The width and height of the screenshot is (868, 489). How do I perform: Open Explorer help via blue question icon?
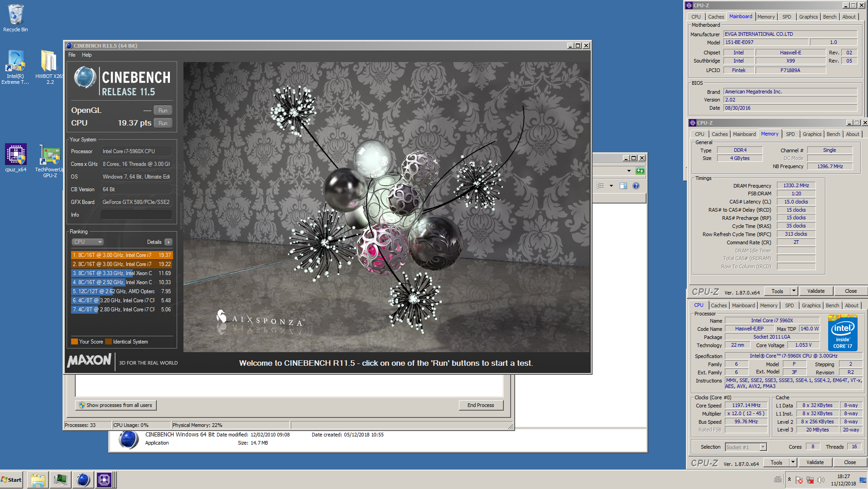[636, 186]
